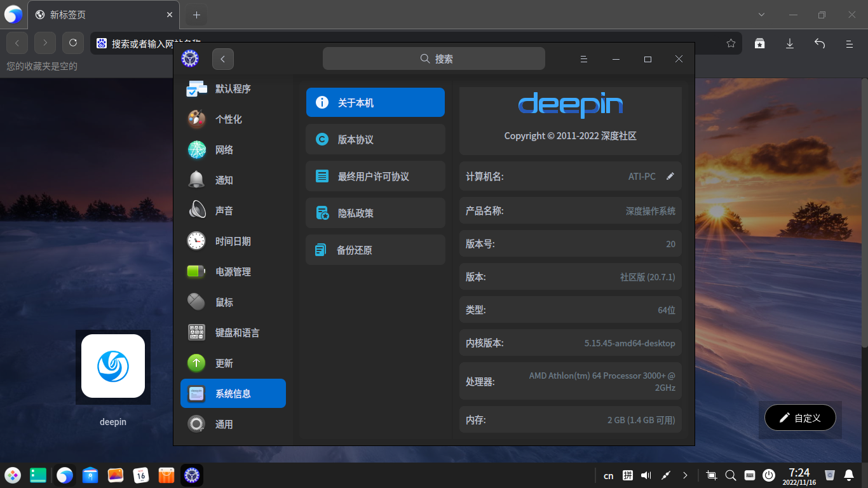Image resolution: width=868 pixels, height=488 pixels.
Task: Open the 鼠标 mouse settings icon
Action: (x=197, y=302)
